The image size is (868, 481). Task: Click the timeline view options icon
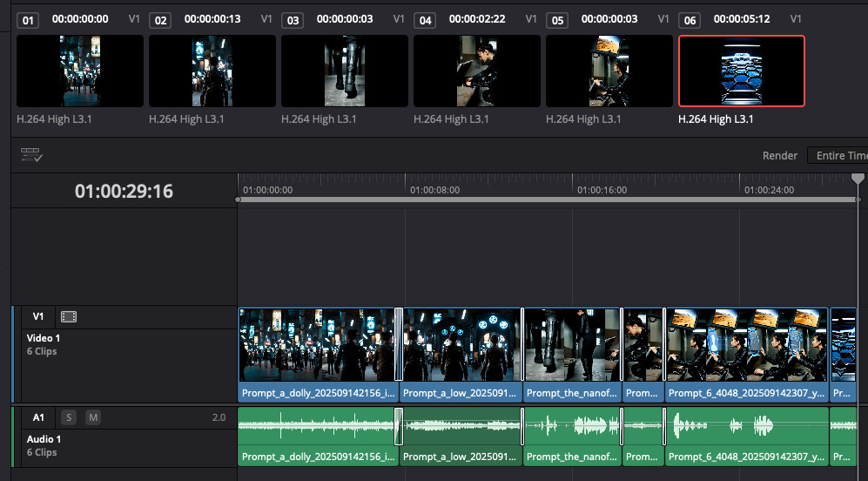[31, 155]
